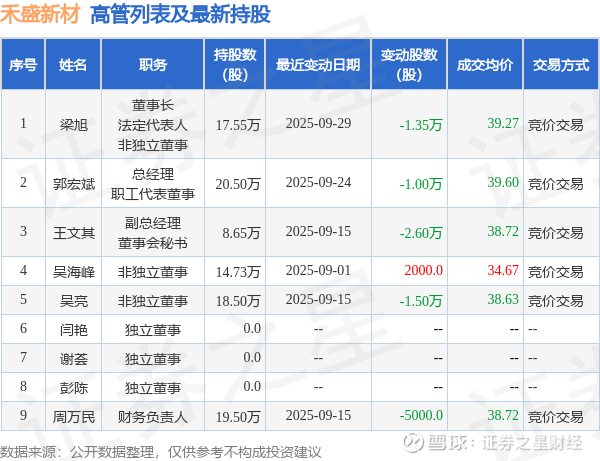Click the 成交均价 column header
This screenshot has width=600, height=461.
[485, 64]
